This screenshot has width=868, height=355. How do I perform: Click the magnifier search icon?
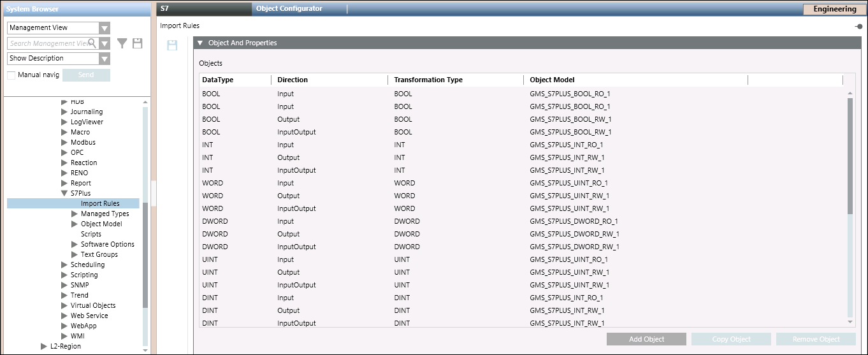pyautogui.click(x=92, y=43)
